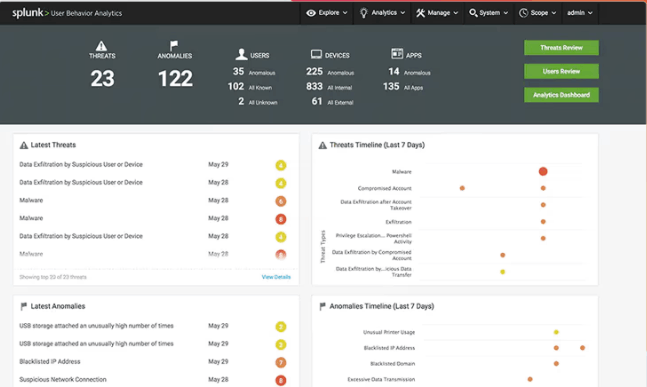Click the Scope clock icon
The image size is (647, 387).
coord(523,13)
